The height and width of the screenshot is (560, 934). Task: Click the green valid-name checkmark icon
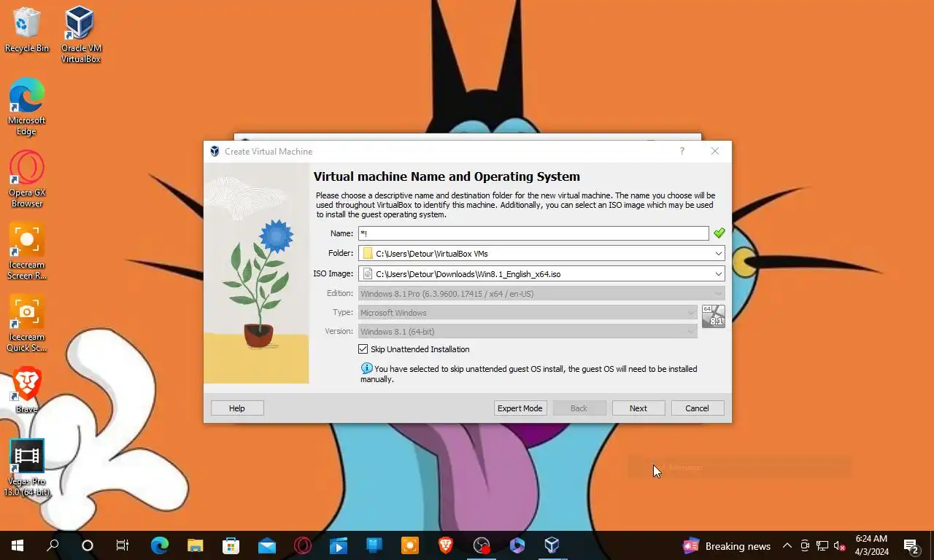tap(719, 233)
